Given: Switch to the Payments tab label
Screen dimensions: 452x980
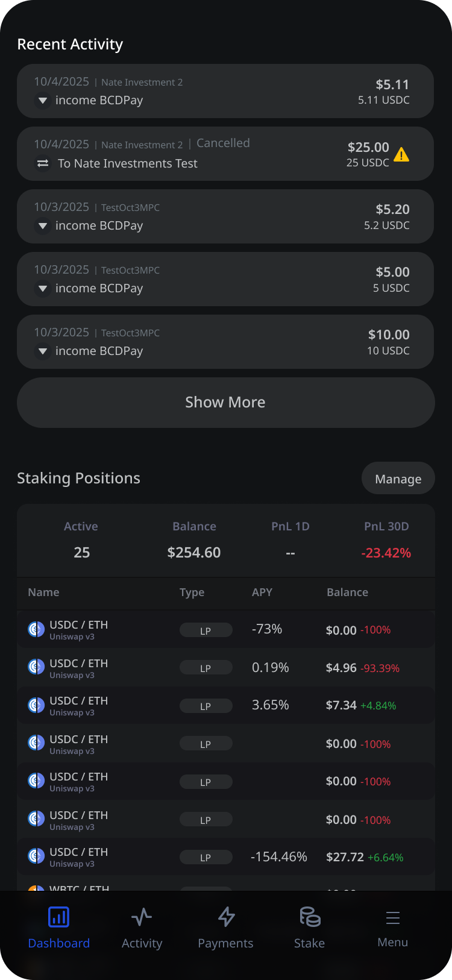Looking at the screenshot, I should [225, 943].
